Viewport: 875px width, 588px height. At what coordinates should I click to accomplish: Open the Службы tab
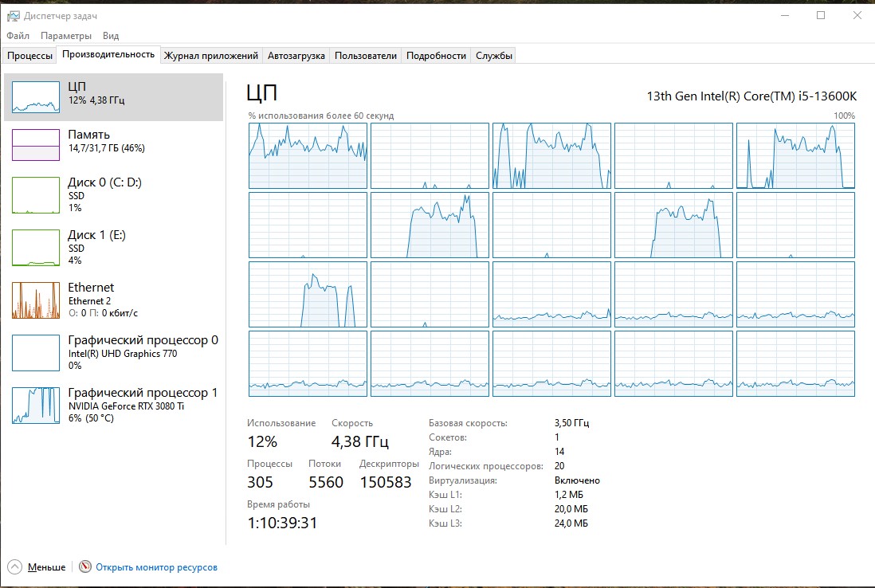(494, 56)
